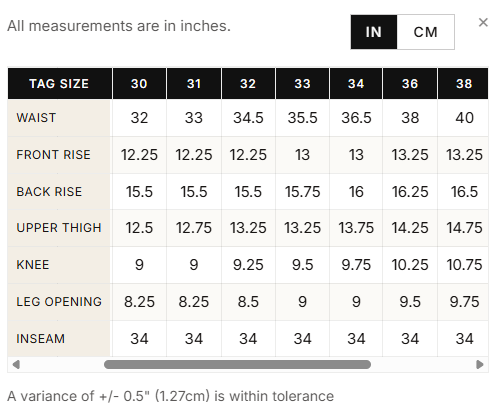Click the right scroll arrow

point(480,364)
